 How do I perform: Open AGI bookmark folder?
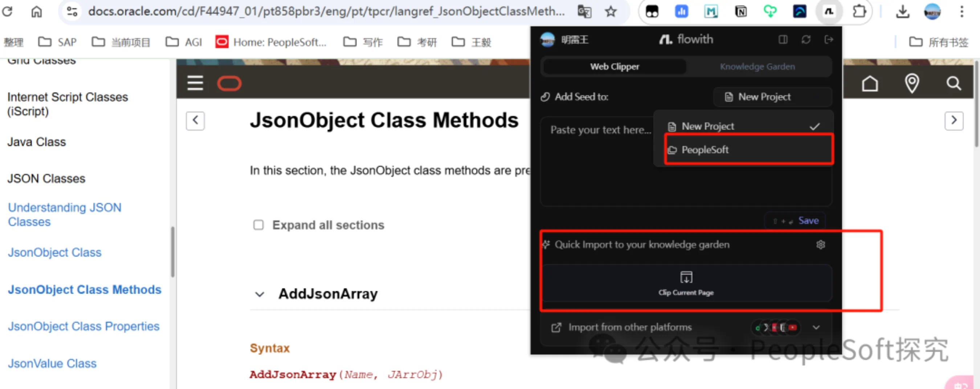184,42
